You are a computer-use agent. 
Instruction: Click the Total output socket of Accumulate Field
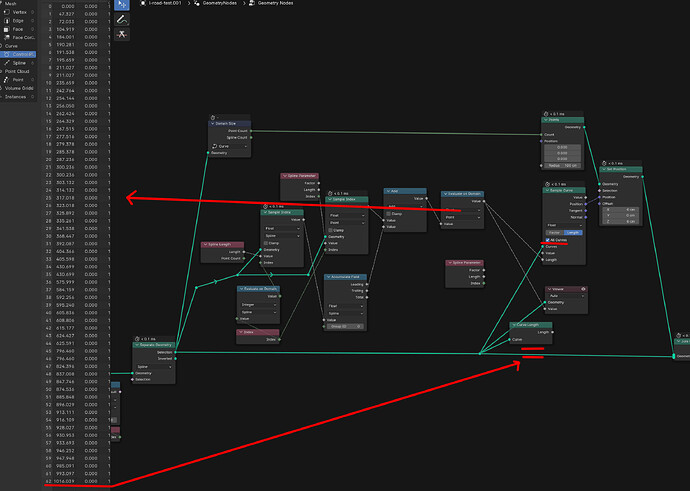pos(367,297)
